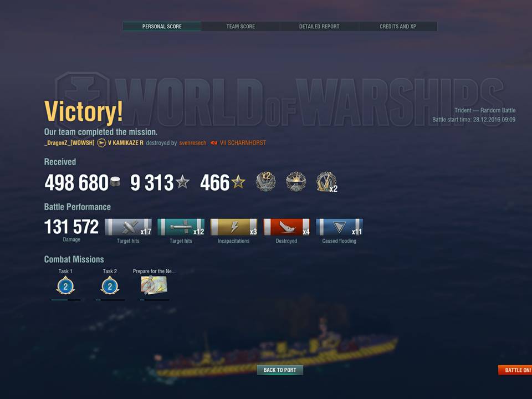Select the Credits and XP tab
Viewport: 532px width, 399px height.
398,27
